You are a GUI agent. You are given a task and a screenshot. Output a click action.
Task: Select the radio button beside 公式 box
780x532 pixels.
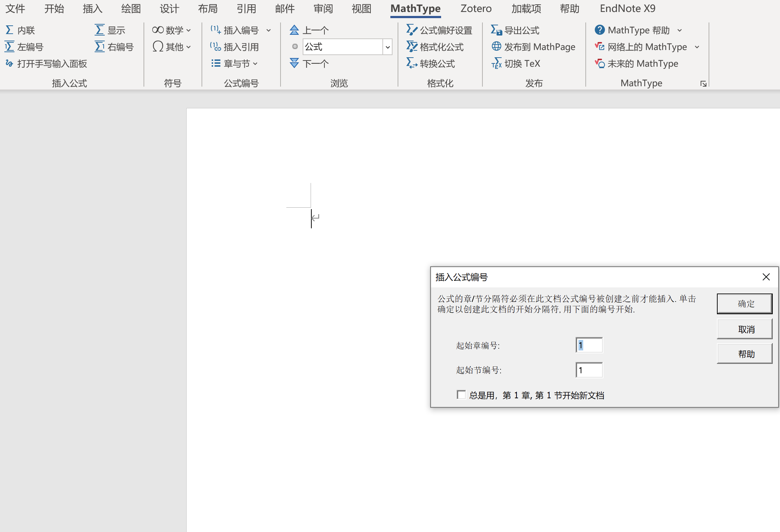(295, 46)
